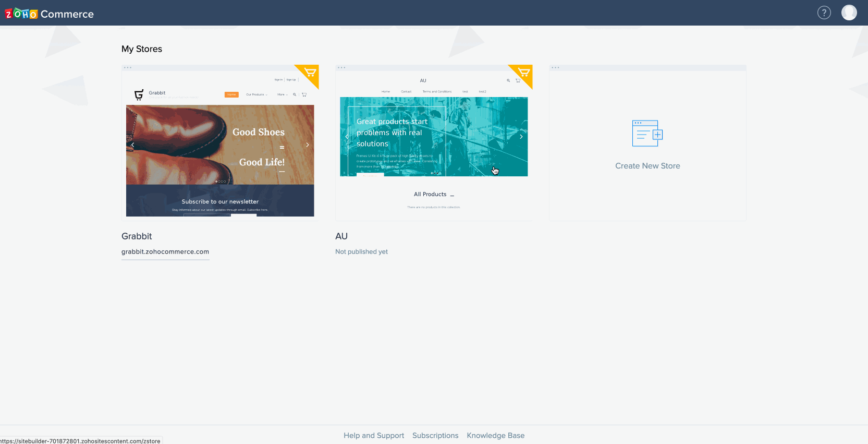The height and width of the screenshot is (444, 868).
Task: Open the AU store teal banner preview
Action: (x=434, y=137)
